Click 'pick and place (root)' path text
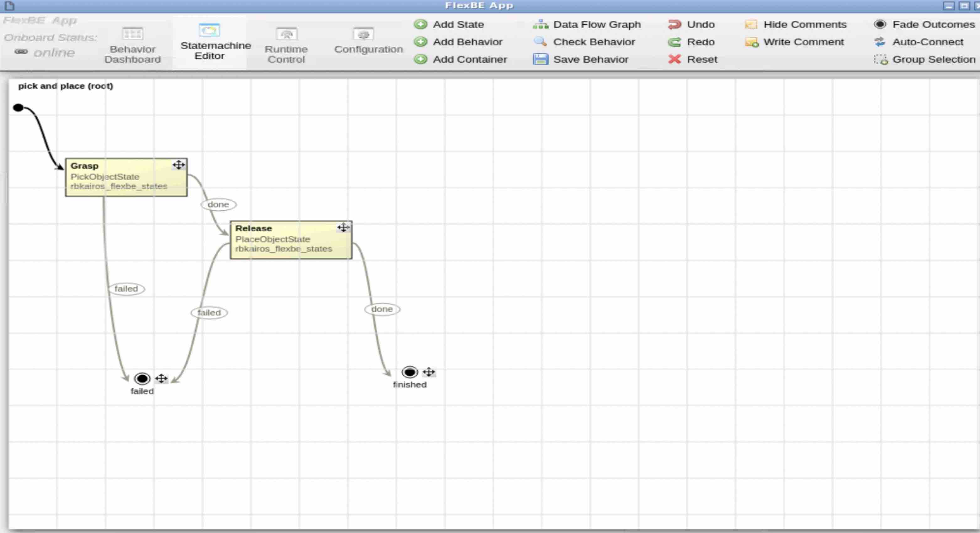This screenshot has height=533, width=980. click(x=66, y=86)
